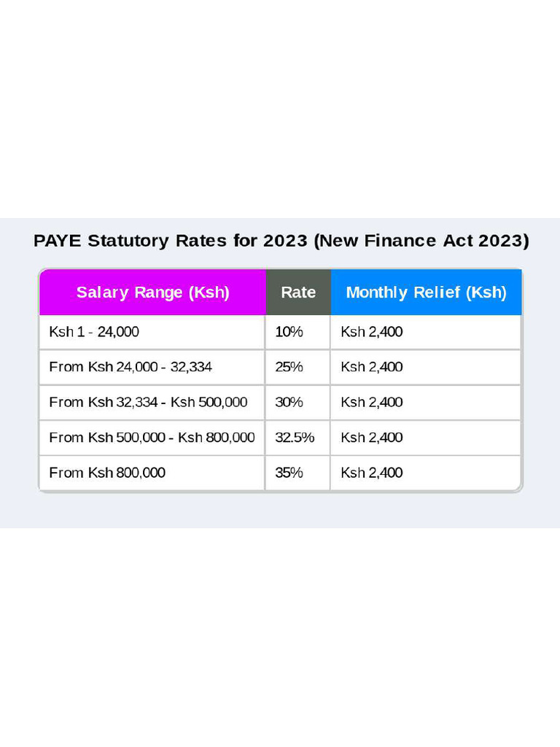Click monthly relief in the 35% row

(372, 473)
